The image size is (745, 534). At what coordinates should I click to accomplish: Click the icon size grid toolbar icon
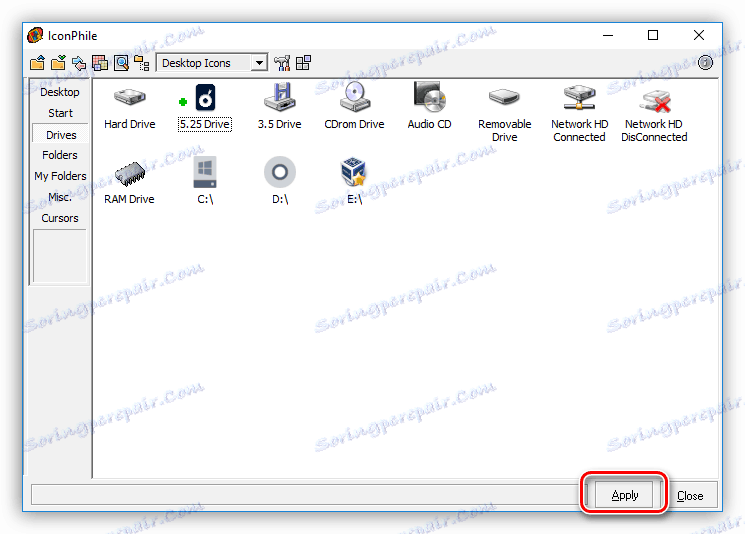pos(303,63)
